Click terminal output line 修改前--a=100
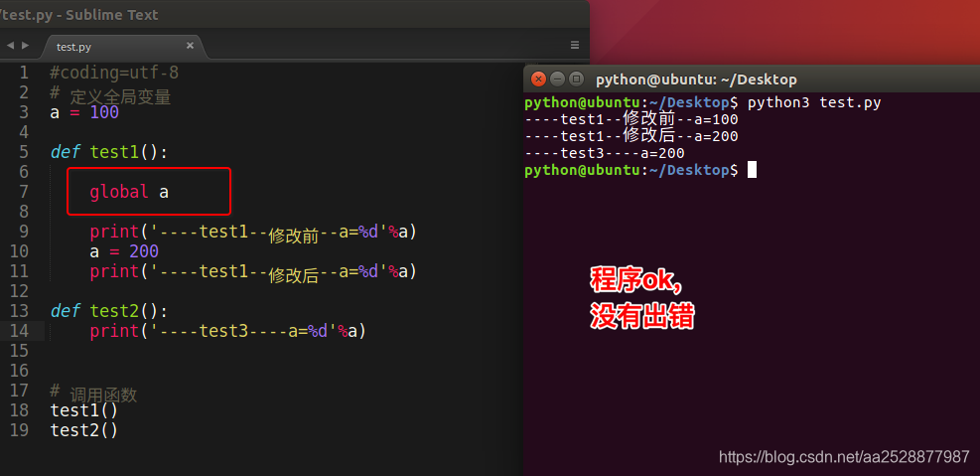Image resolution: width=980 pixels, height=476 pixels. coord(631,119)
